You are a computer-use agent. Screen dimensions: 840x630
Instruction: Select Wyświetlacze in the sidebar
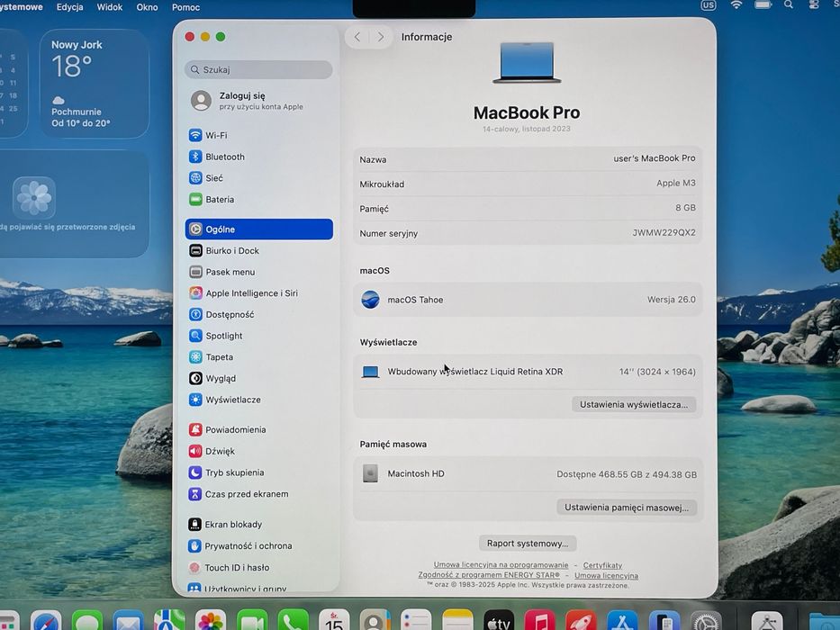pyautogui.click(x=224, y=400)
